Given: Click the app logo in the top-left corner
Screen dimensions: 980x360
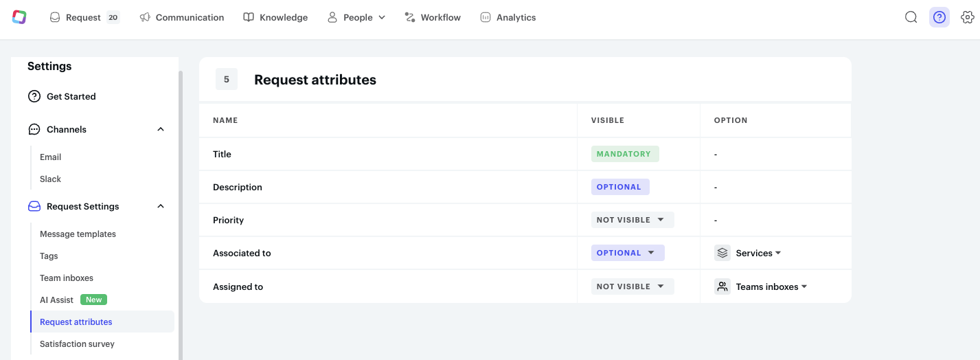Looking at the screenshot, I should (x=19, y=17).
